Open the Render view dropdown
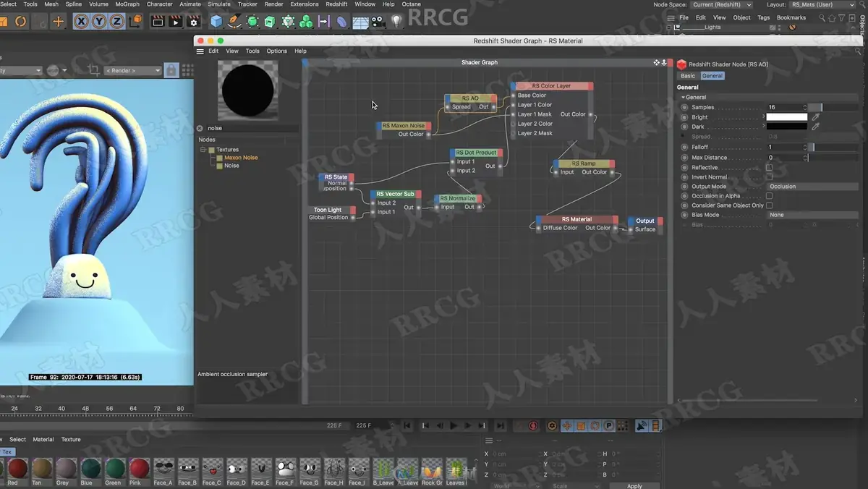 point(132,70)
